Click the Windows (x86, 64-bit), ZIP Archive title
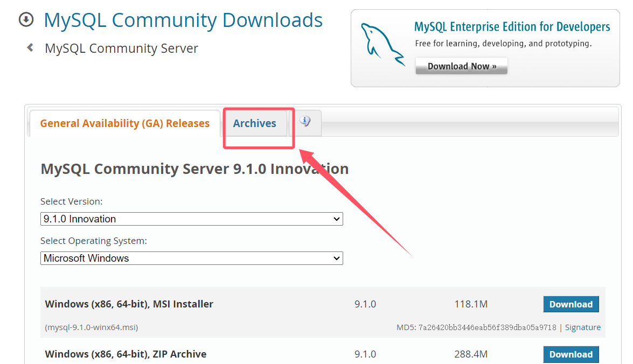Screen dimensions: 633x364 pyautogui.click(x=126, y=354)
